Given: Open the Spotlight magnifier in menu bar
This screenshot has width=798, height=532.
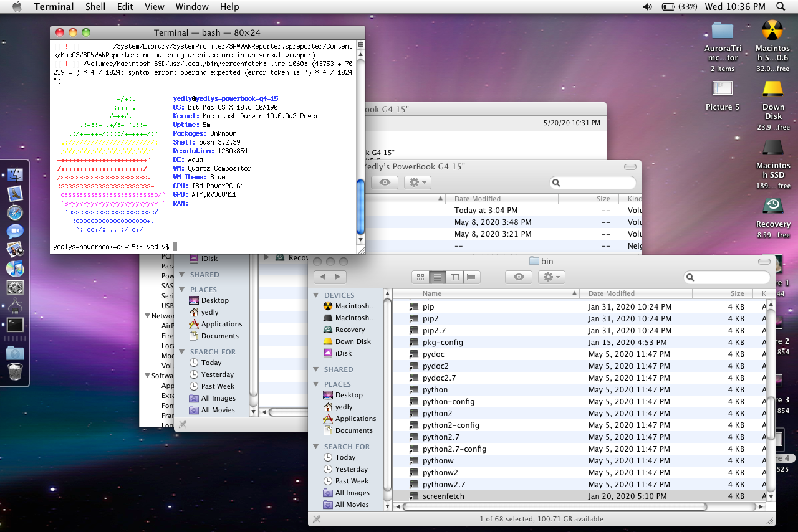Looking at the screenshot, I should [x=781, y=7].
